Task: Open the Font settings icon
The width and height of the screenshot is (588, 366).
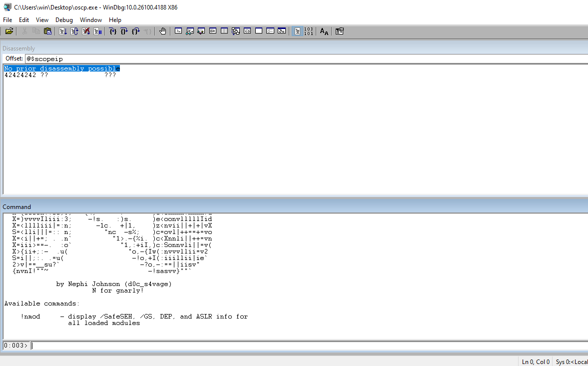Action: [x=324, y=31]
